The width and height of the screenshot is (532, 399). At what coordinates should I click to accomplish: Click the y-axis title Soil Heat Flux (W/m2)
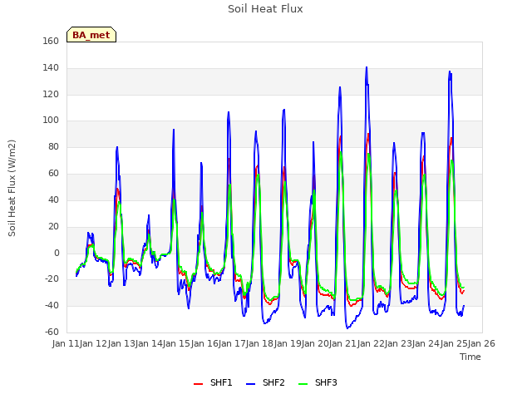pyautogui.click(x=12, y=188)
